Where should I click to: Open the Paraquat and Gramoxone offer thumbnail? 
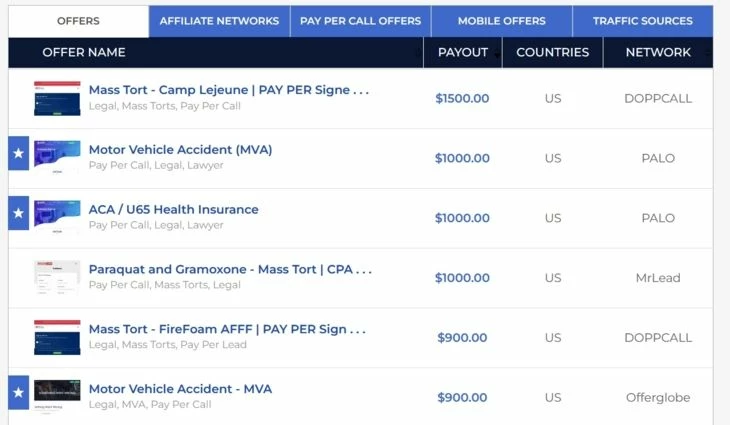(x=57, y=277)
